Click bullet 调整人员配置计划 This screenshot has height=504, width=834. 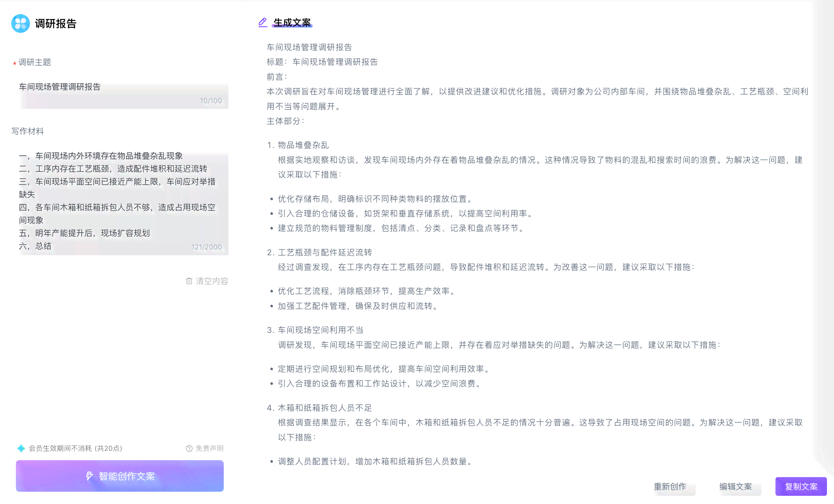pos(375,461)
